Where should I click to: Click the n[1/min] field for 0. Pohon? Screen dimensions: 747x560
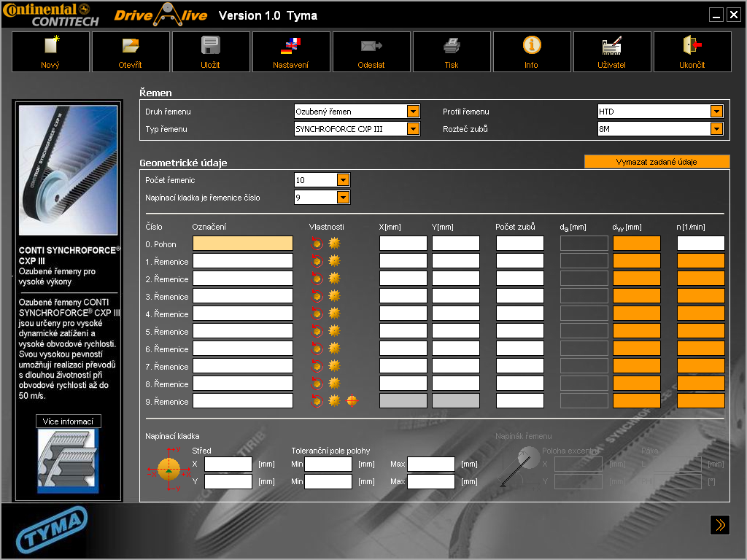pos(701,244)
